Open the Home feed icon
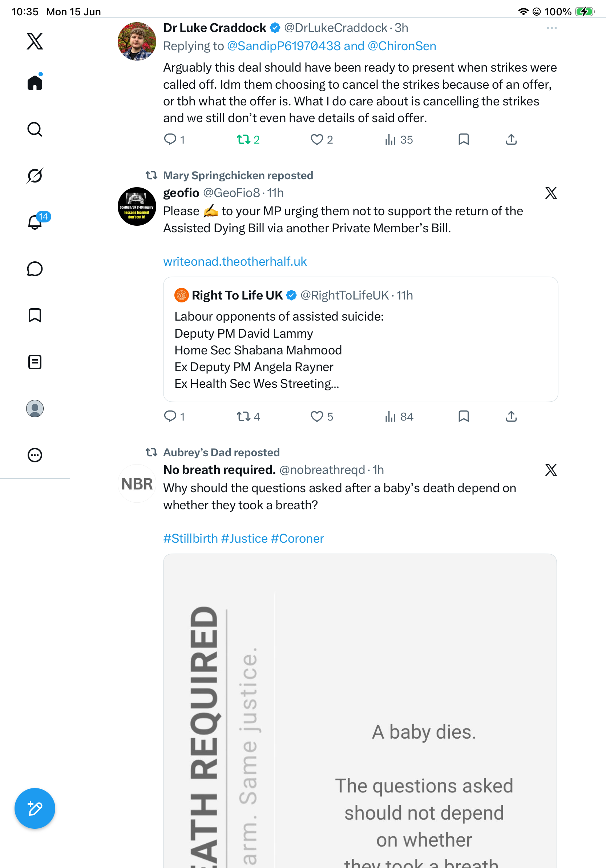The height and width of the screenshot is (868, 606). click(35, 83)
